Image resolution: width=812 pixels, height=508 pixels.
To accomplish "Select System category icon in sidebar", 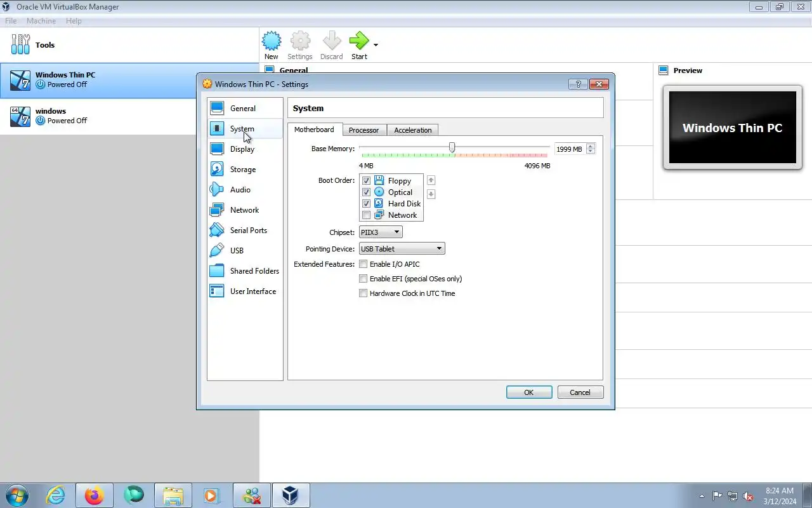I will (217, 129).
